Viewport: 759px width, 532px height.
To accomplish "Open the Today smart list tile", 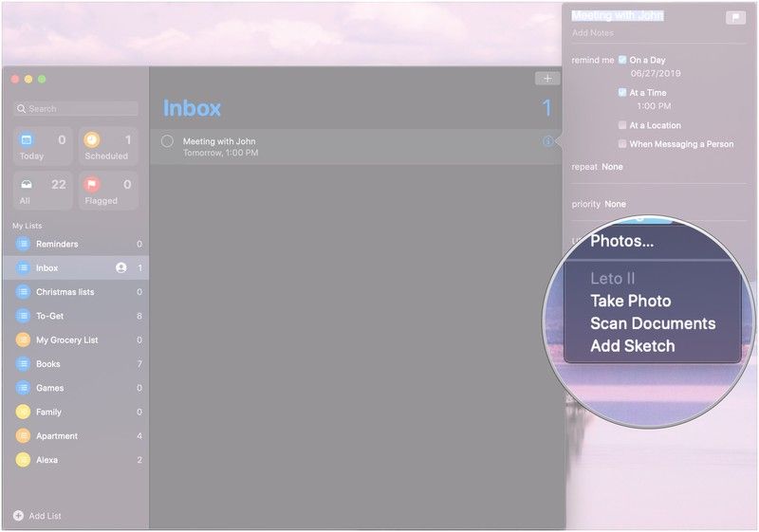I will 42,146.
